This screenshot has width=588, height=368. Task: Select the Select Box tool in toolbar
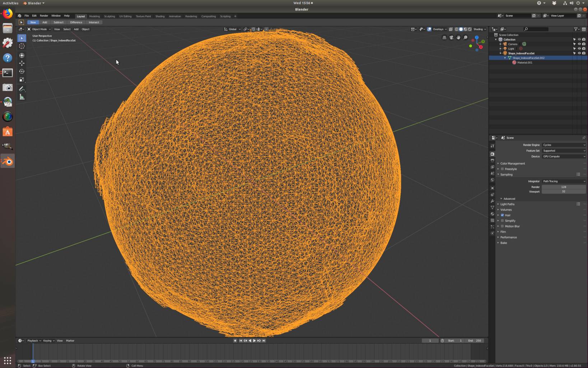[x=22, y=38]
